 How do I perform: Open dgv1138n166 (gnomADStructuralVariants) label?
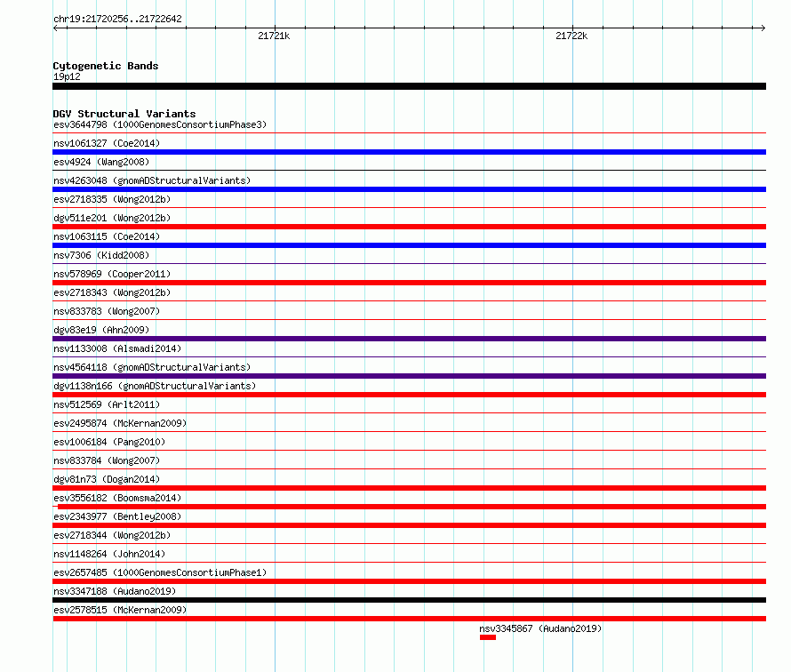155,386
